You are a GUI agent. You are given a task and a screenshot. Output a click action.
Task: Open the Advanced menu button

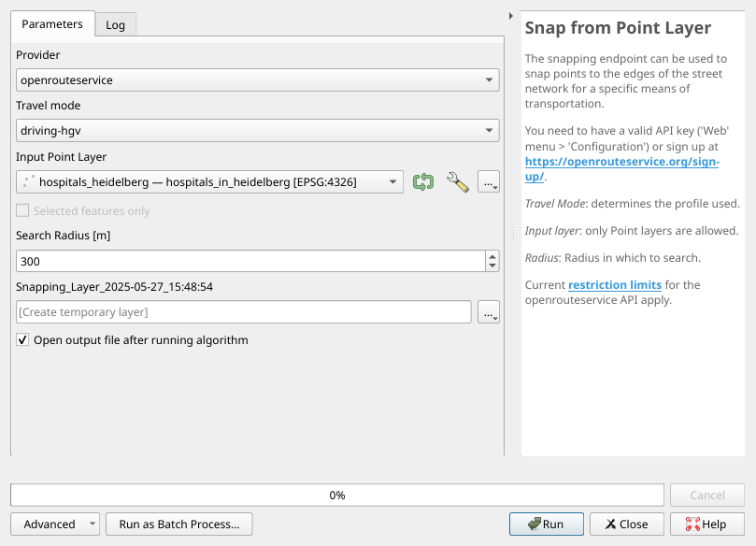coord(55,524)
